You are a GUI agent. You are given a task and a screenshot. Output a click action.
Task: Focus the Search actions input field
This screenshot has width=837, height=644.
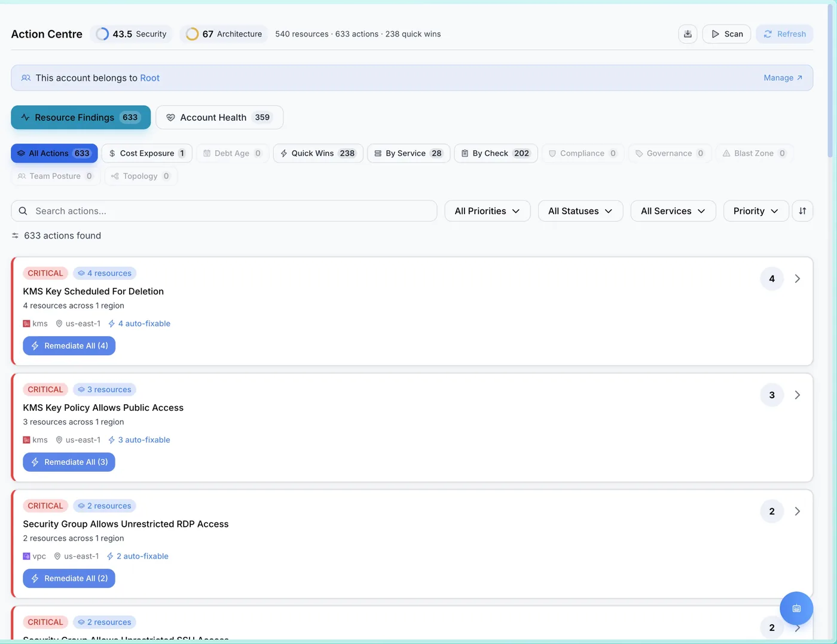click(224, 211)
